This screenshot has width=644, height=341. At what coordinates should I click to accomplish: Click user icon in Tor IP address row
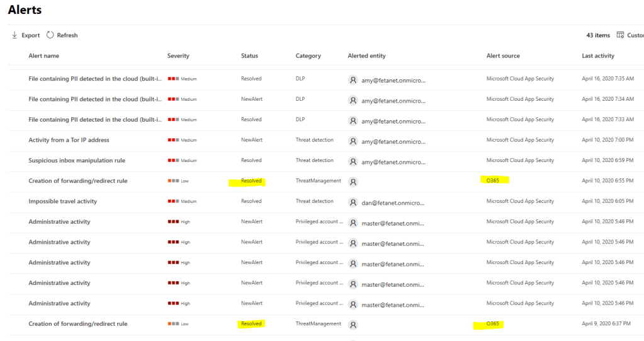tap(353, 141)
